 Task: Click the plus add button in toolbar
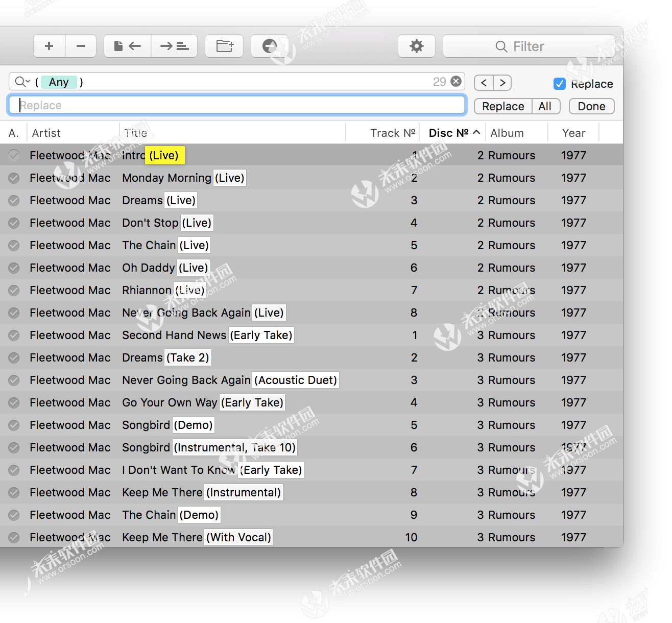49,46
